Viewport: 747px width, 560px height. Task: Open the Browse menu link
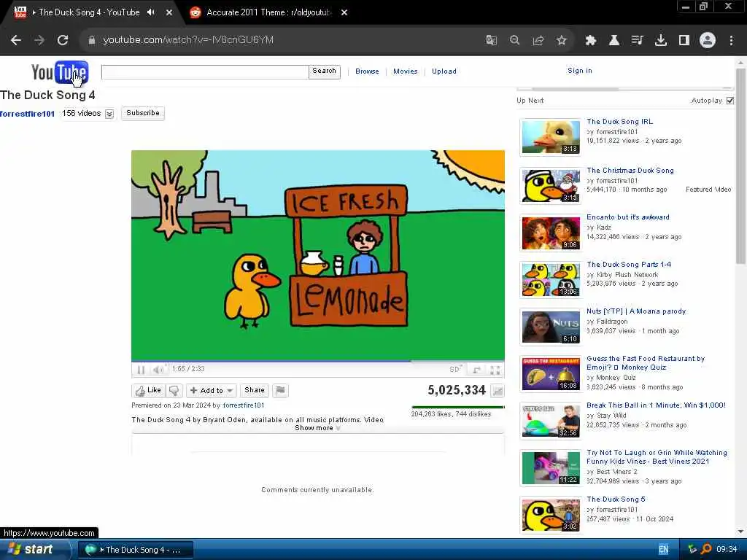point(368,71)
